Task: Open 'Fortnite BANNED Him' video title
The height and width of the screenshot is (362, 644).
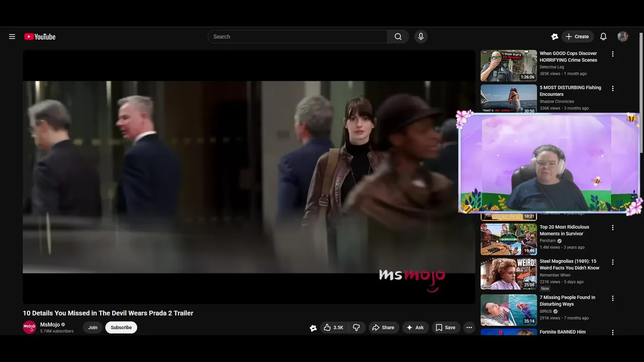Action: coord(562,332)
